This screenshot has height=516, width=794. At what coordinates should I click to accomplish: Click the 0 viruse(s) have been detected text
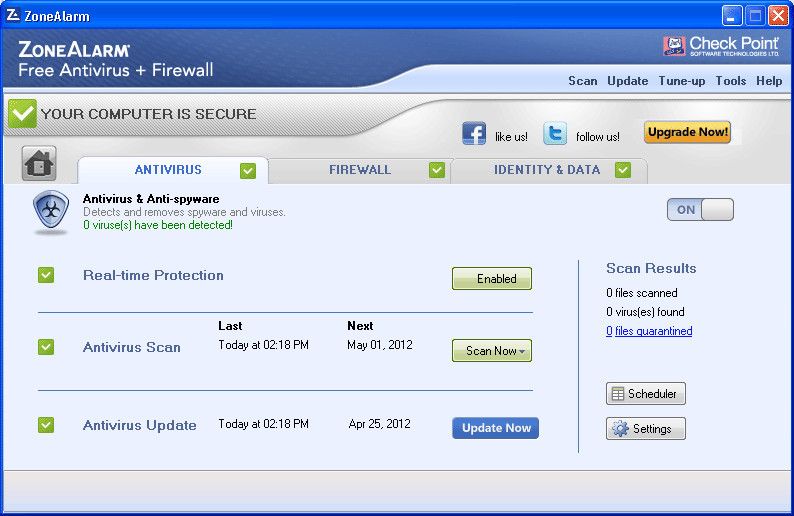158,225
